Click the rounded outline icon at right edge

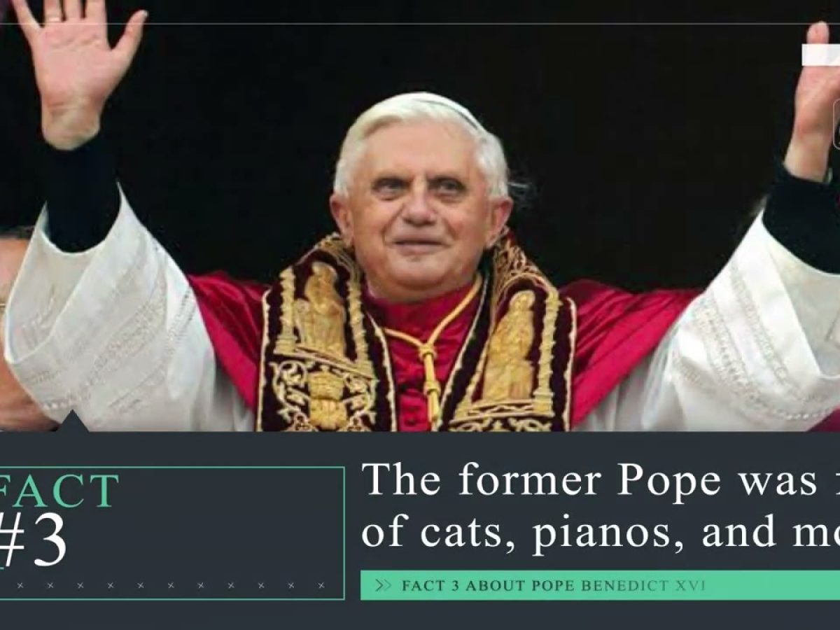(x=836, y=124)
